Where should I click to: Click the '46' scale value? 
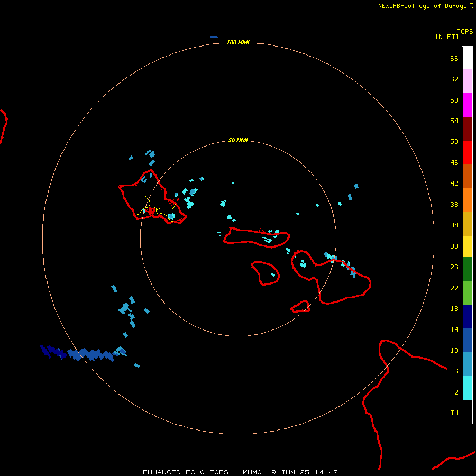(454, 162)
